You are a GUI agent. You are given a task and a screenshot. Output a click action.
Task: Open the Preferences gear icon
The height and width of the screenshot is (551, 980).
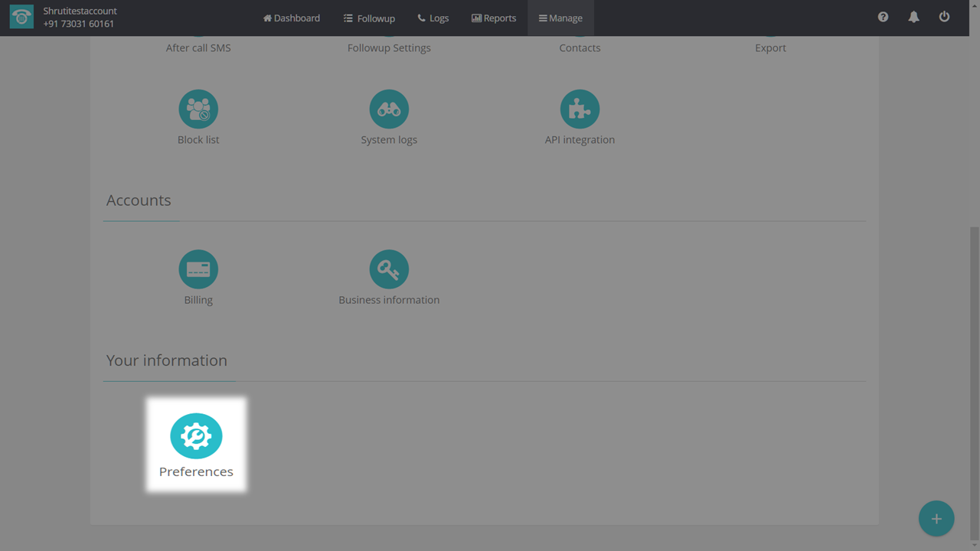click(x=196, y=436)
